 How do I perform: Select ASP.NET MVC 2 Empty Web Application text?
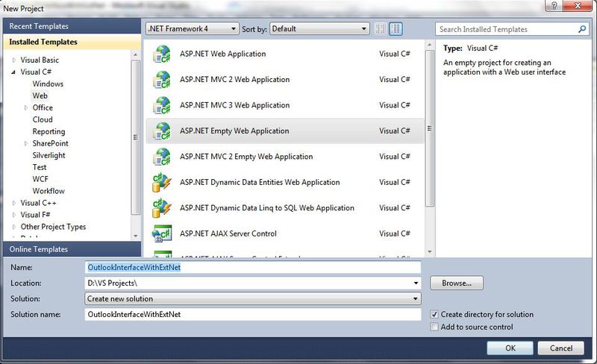tap(246, 157)
